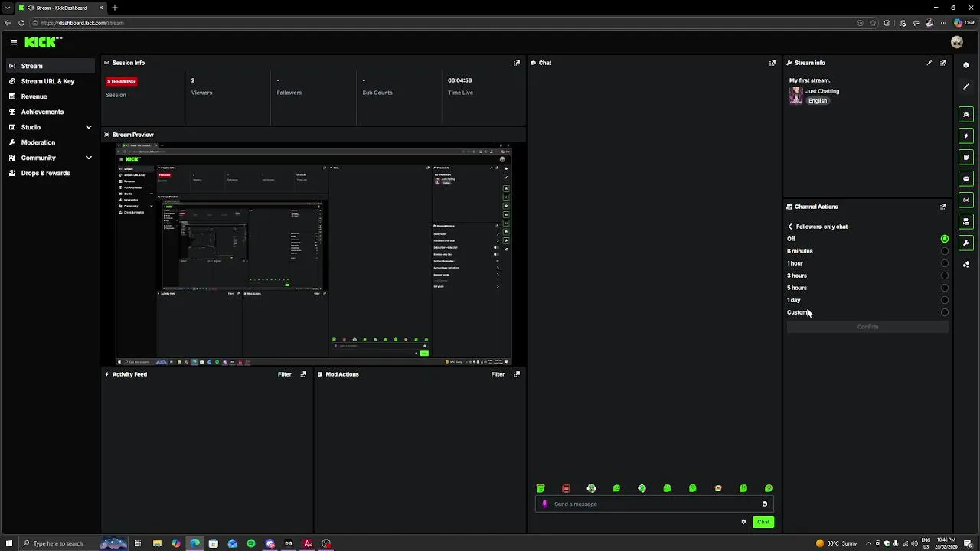Open the Activity Feed Filter dropdown

[x=285, y=374]
